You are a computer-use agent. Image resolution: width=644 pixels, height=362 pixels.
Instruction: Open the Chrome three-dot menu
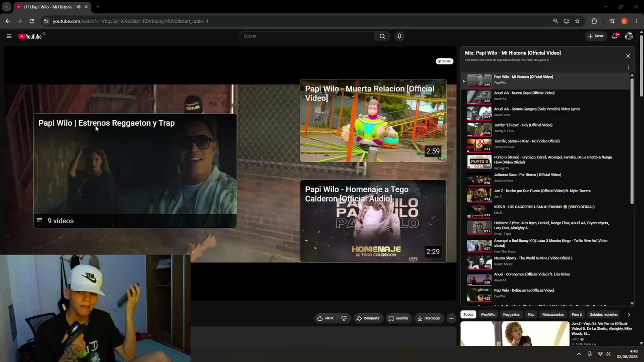pyautogui.click(x=636, y=21)
